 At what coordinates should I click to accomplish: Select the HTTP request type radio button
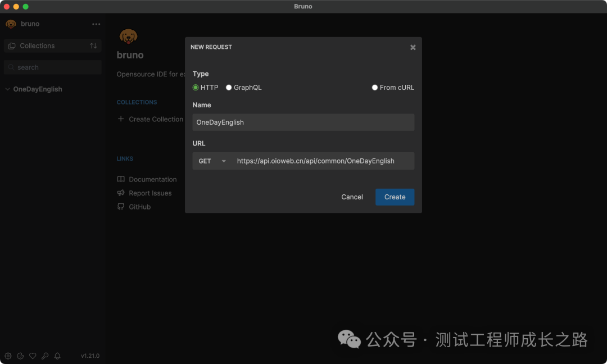[x=196, y=88]
